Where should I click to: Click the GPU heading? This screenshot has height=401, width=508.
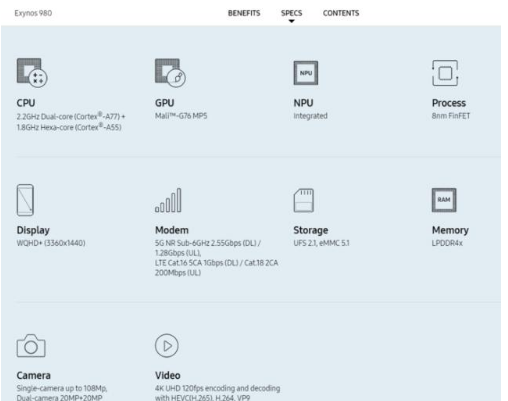(x=165, y=103)
